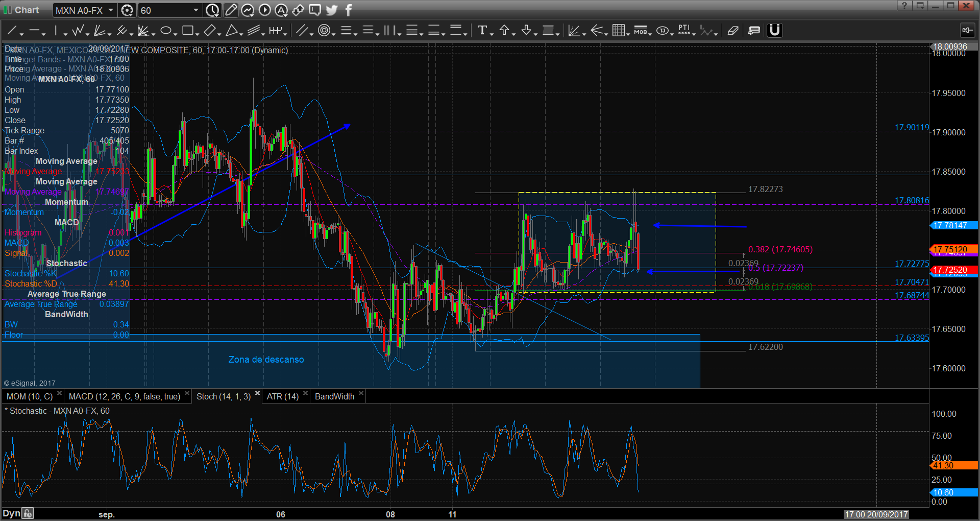Click the Zona de descanso label
The height and width of the screenshot is (521, 980).
click(266, 360)
